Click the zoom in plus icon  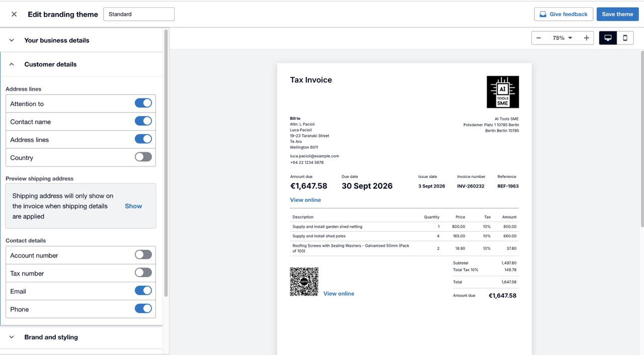coord(586,38)
